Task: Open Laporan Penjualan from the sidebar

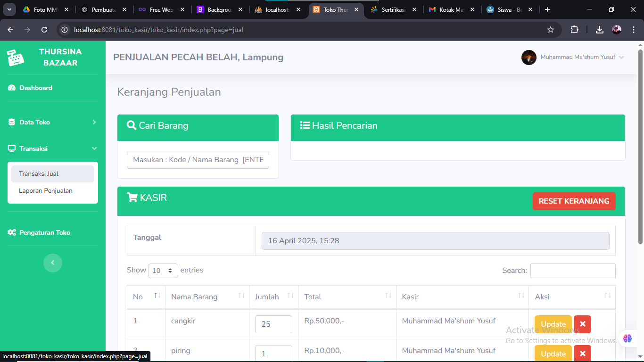Action: pyautogui.click(x=46, y=191)
